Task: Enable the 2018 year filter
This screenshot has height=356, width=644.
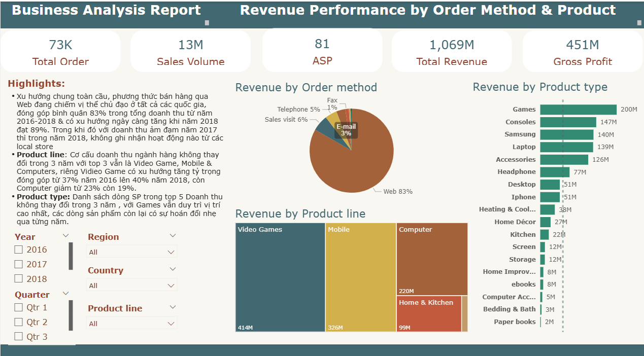Action: [x=19, y=278]
